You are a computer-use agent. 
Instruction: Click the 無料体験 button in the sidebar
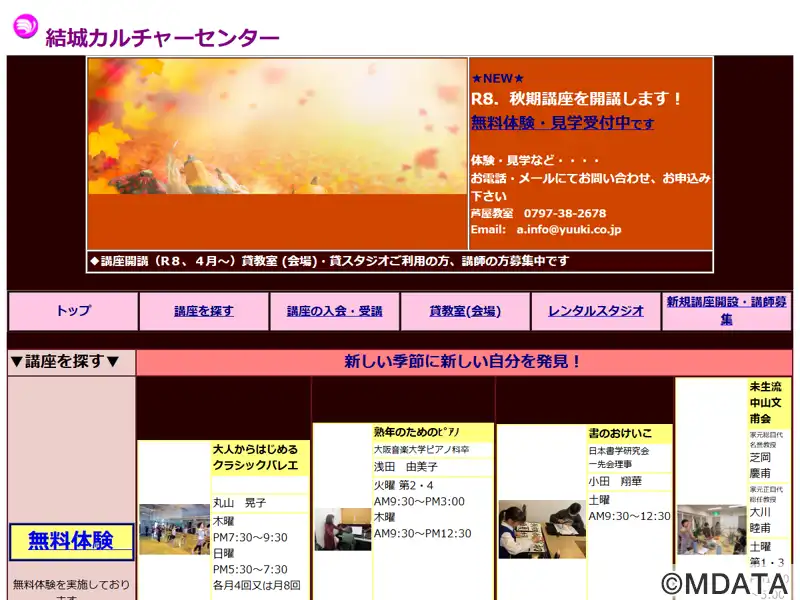71,541
